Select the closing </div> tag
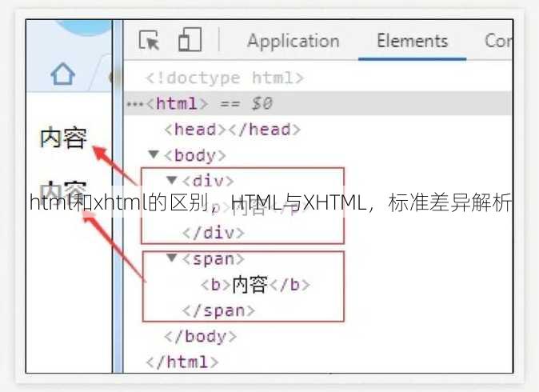The width and height of the screenshot is (539, 392). (214, 233)
